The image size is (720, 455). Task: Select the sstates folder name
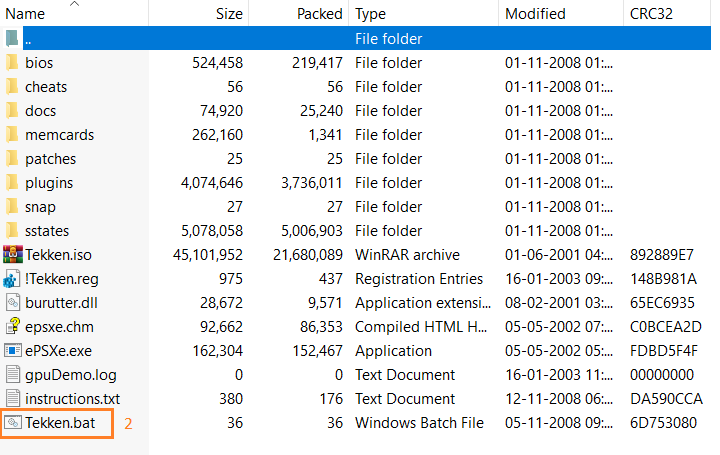tap(47, 231)
